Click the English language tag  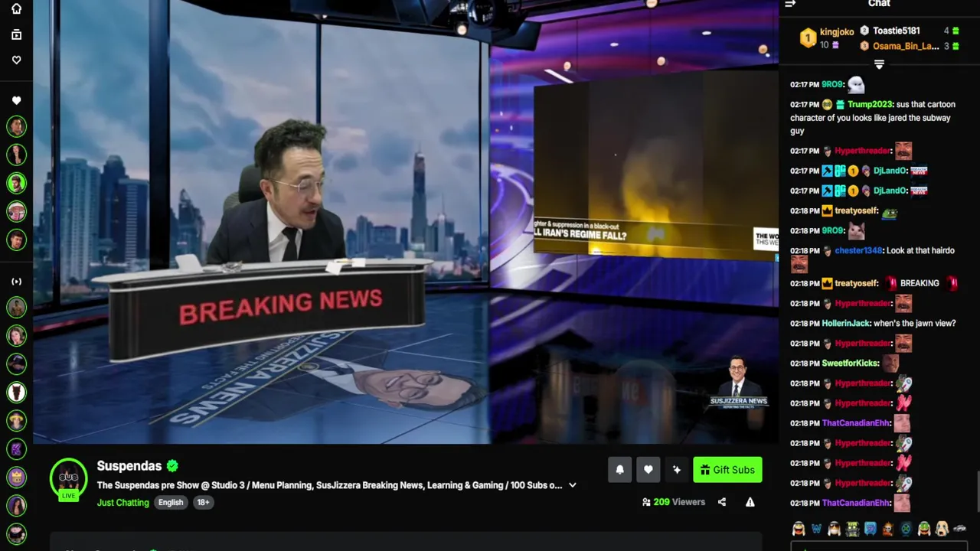pyautogui.click(x=171, y=503)
